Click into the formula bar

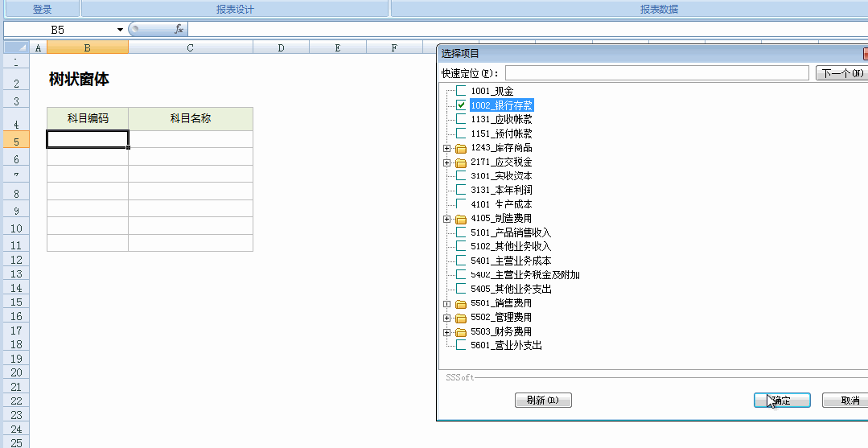click(x=528, y=29)
